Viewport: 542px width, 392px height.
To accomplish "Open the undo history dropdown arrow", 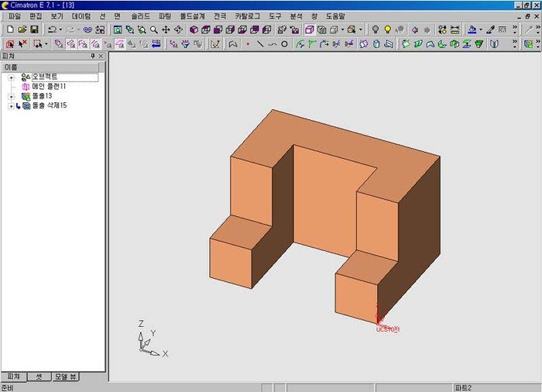I will (60, 29).
